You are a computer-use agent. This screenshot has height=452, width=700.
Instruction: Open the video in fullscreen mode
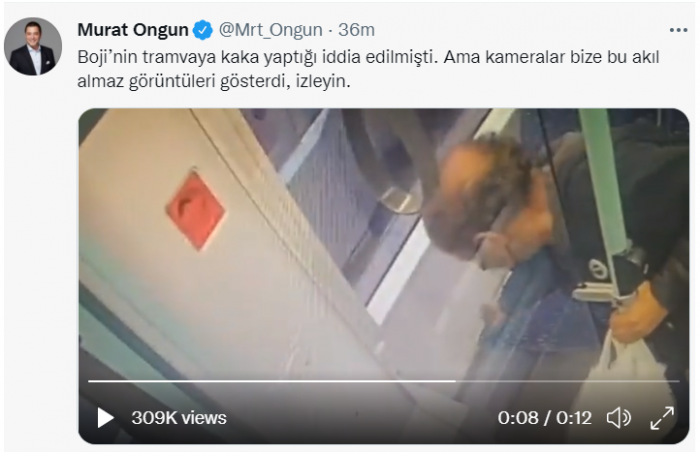point(662,418)
